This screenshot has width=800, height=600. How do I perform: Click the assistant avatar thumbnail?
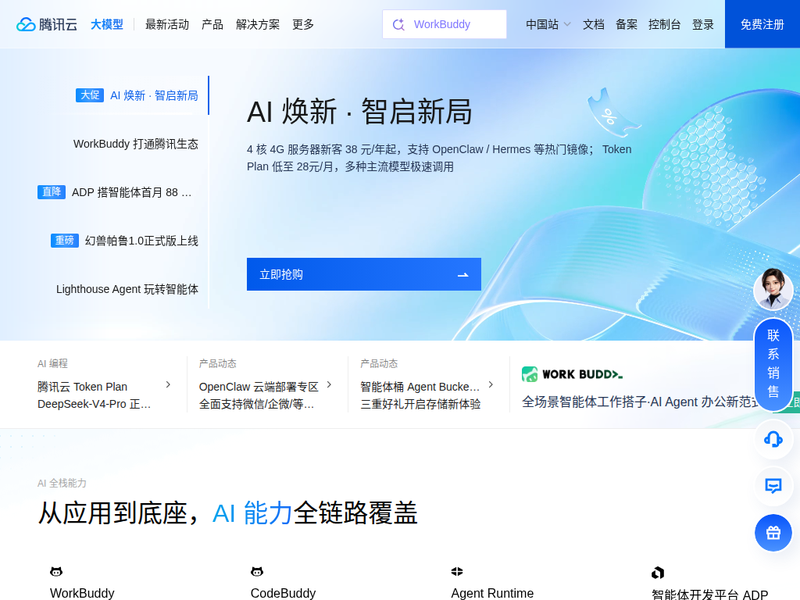773,289
